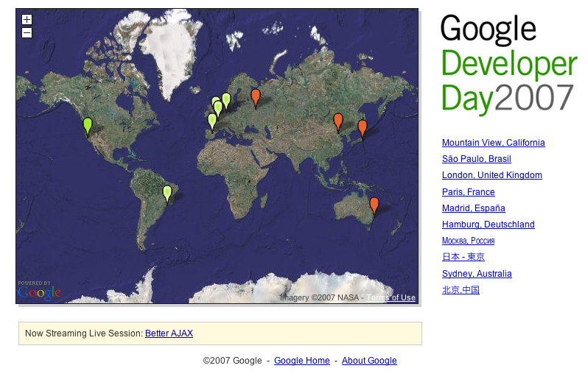
Task: Click the green marker on California
Action: pyautogui.click(x=88, y=125)
